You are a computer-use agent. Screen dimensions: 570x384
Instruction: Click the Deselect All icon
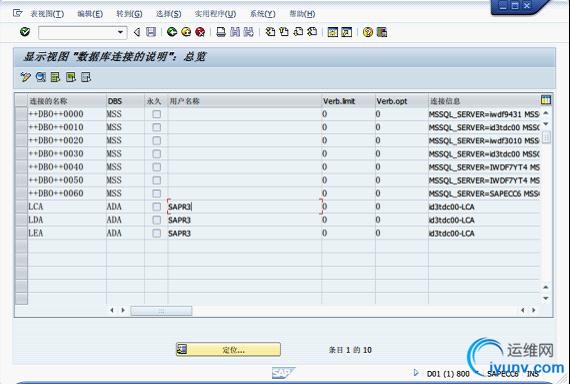pos(86,77)
